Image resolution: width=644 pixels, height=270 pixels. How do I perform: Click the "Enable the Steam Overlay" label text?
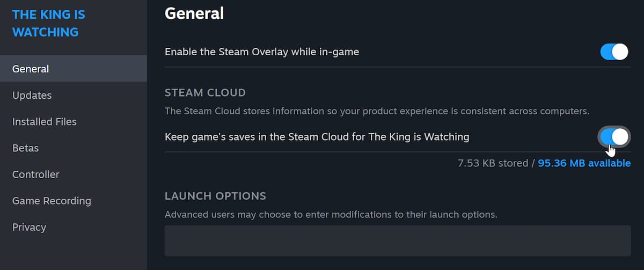(x=262, y=52)
